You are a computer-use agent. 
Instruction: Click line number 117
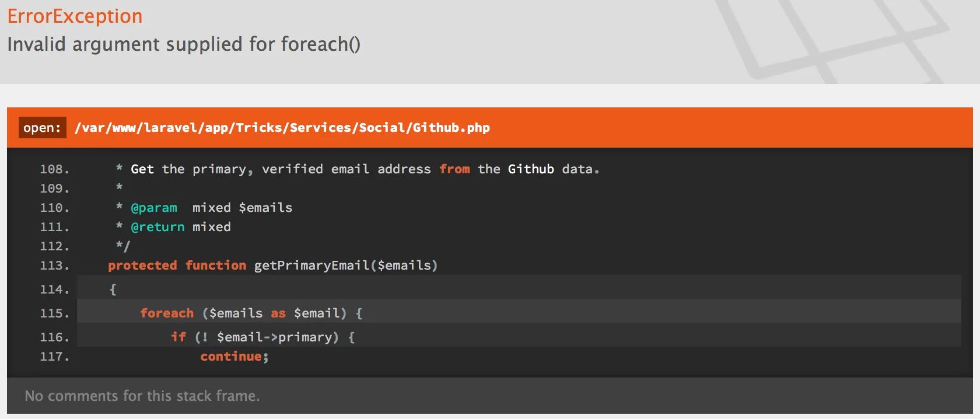[54, 357]
